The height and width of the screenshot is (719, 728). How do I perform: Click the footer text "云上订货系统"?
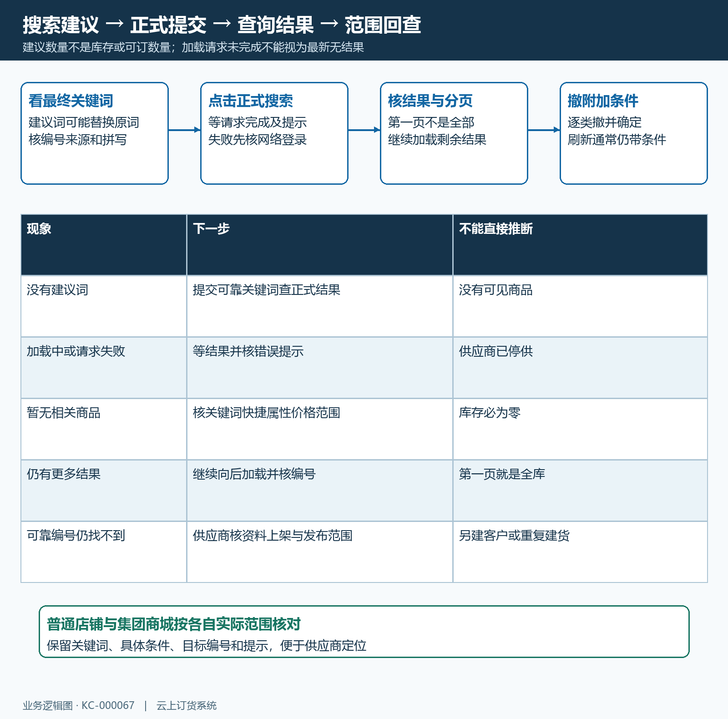pyautogui.click(x=187, y=705)
